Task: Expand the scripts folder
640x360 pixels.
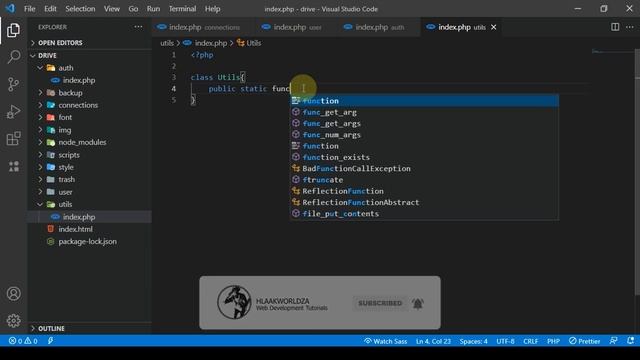Action: coord(69,155)
